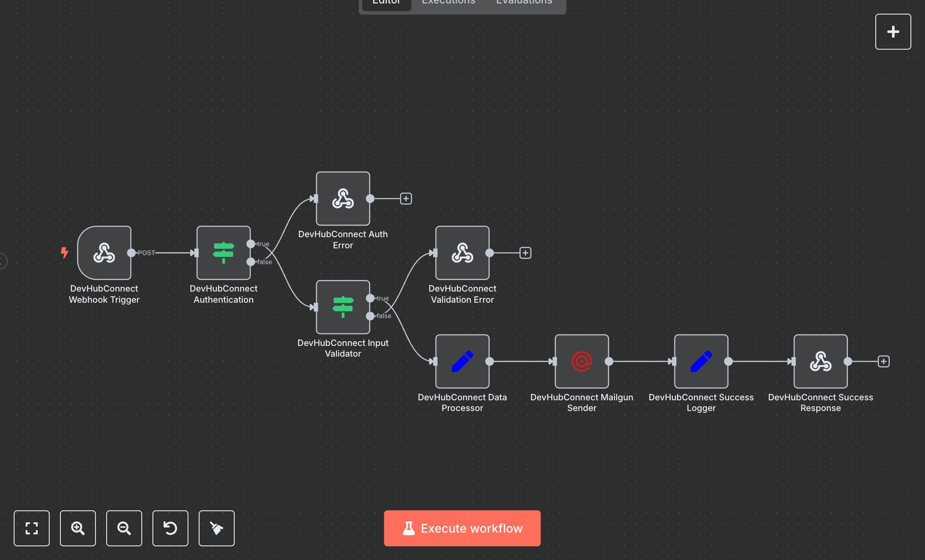Click the DevHubConnect Auth Error node

(343, 198)
